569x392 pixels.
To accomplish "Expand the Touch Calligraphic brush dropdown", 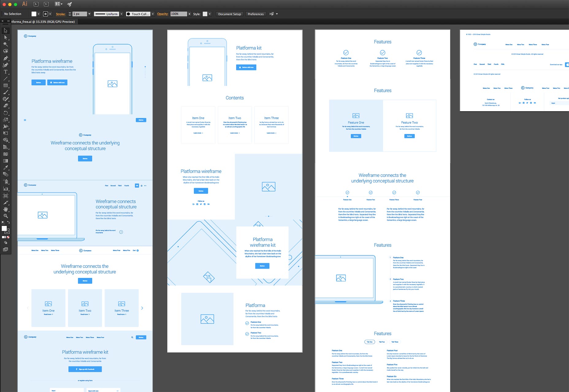I will click(153, 14).
